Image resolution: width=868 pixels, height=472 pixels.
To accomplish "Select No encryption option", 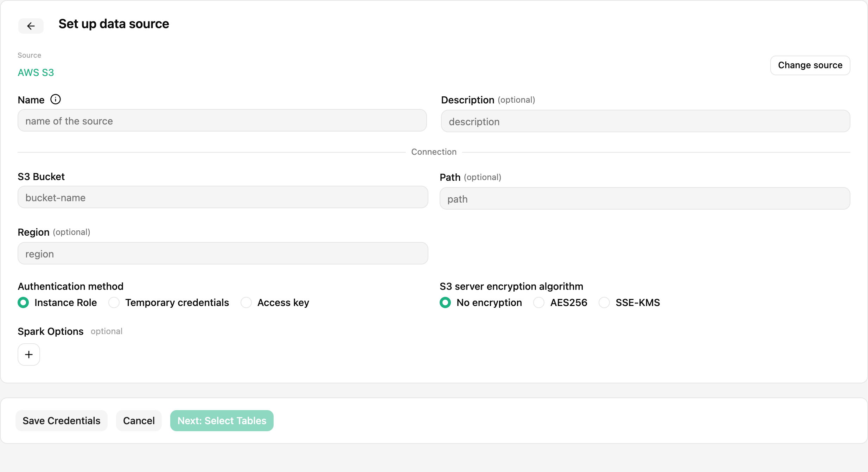I will pos(445,302).
